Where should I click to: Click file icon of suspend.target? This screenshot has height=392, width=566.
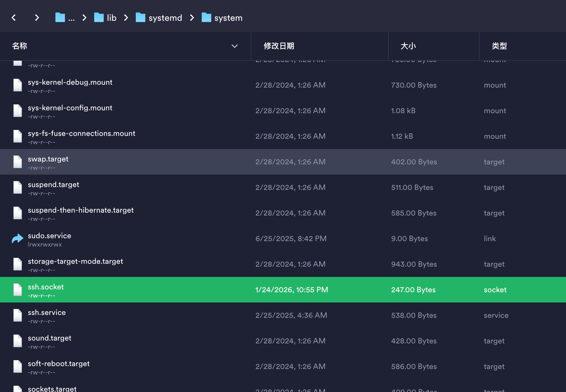point(18,187)
